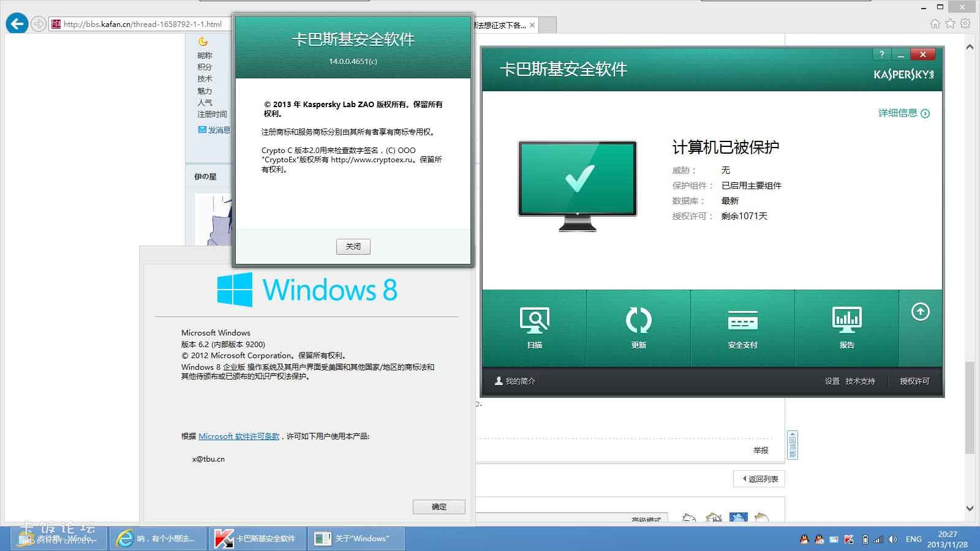Click the 14.0.0.4651(c) version text

[x=353, y=61]
